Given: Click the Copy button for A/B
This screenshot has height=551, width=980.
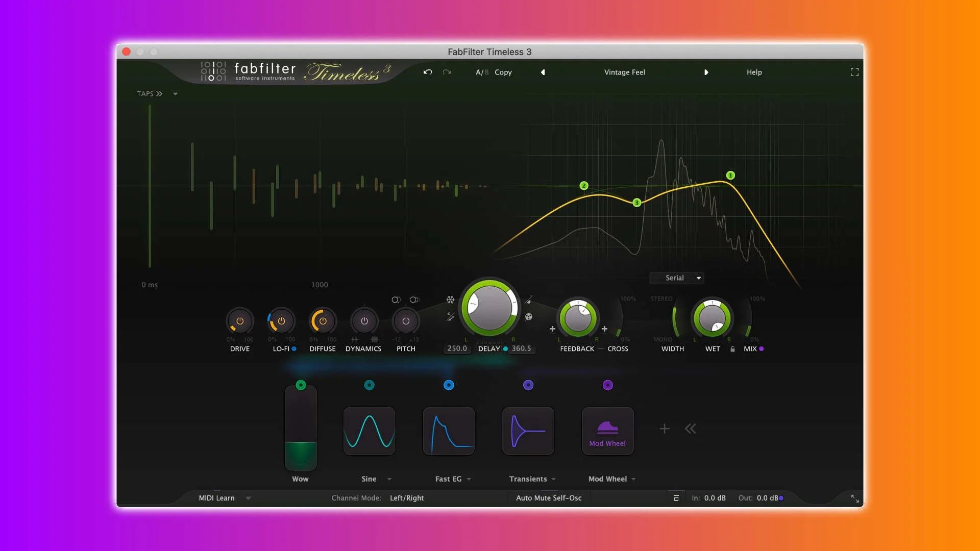Looking at the screenshot, I should 503,72.
